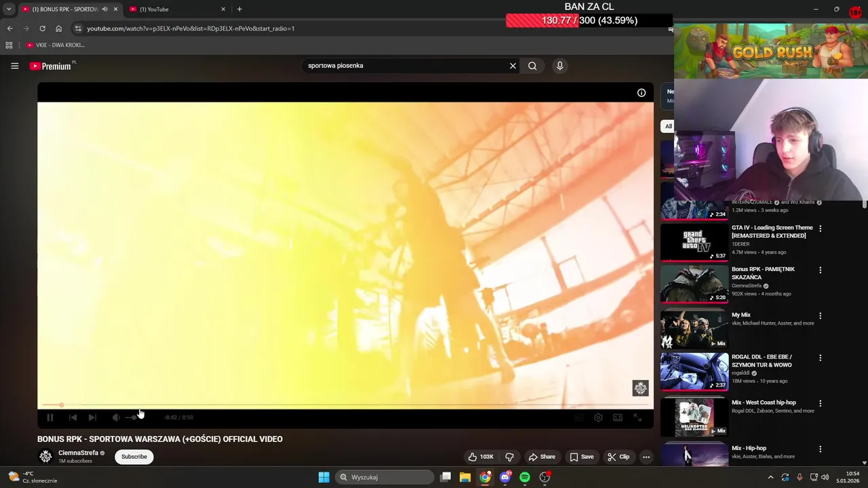Open a new browser tab

(x=239, y=9)
